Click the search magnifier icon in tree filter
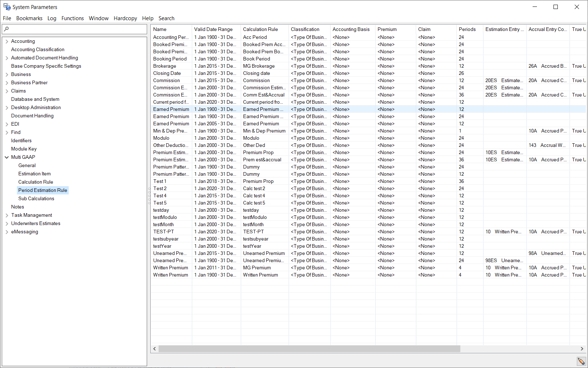The height and width of the screenshot is (368, 588). tap(6, 29)
